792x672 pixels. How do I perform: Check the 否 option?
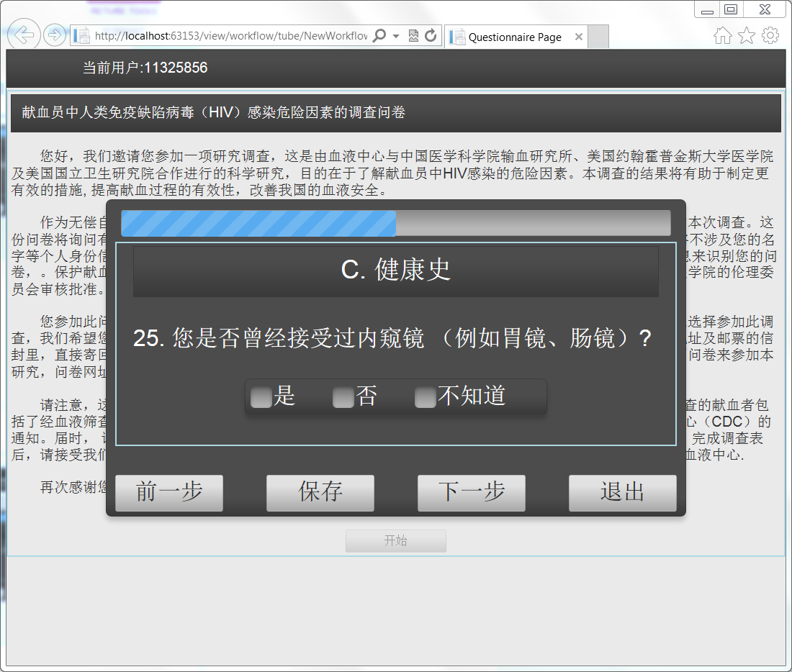(x=343, y=397)
